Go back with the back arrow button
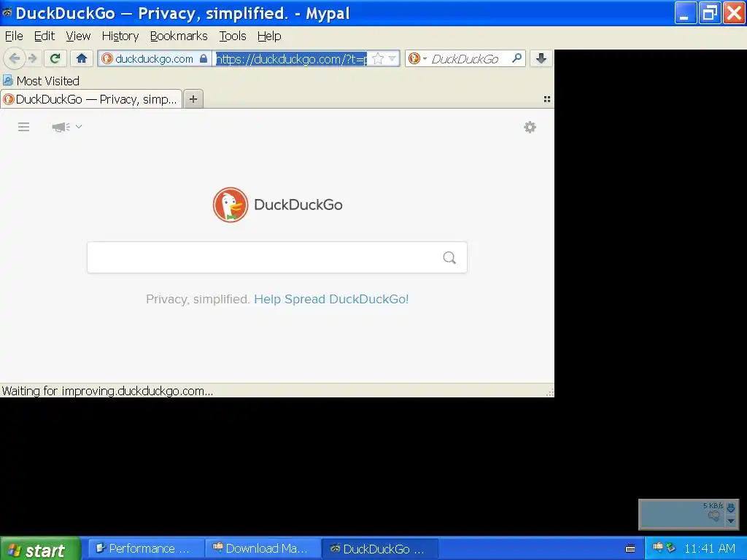Screen dimensions: 747x560 15,58
